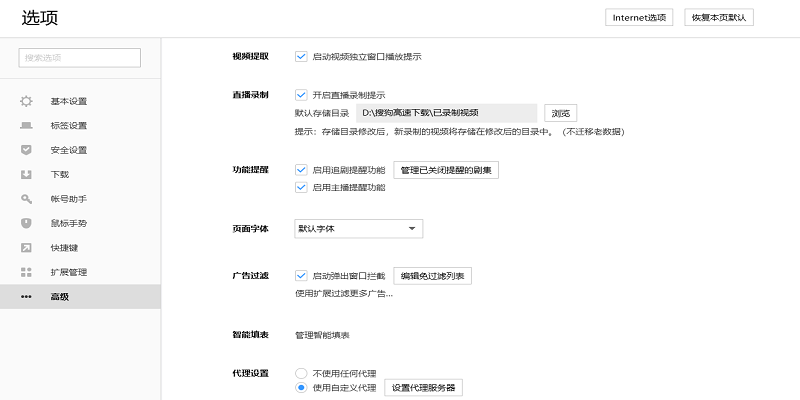Screen dimensions: 800x400
Task: Disable the 启用追剧提醒功能 checkbox
Action: [301, 170]
